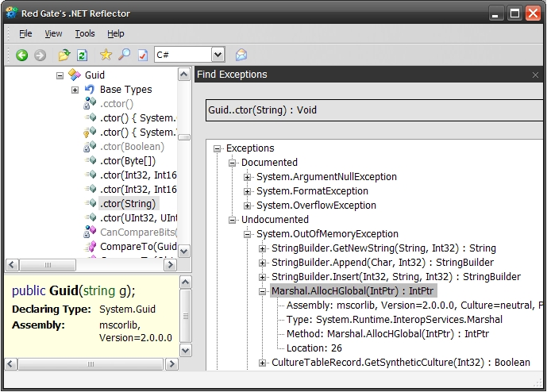Click the Reflector application title bar icon

tap(11, 13)
